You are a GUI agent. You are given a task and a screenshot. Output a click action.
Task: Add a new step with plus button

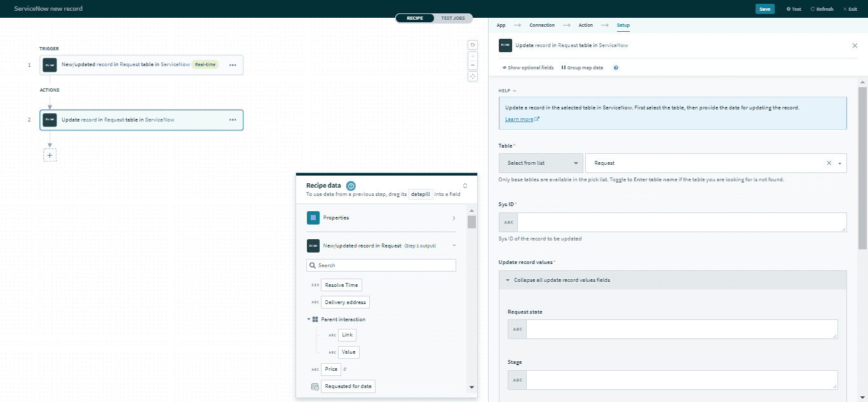50,155
